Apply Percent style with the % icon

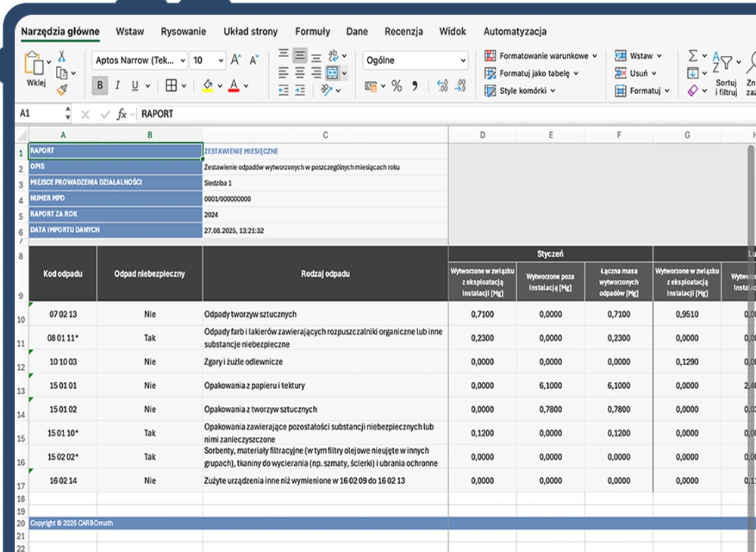pos(396,86)
